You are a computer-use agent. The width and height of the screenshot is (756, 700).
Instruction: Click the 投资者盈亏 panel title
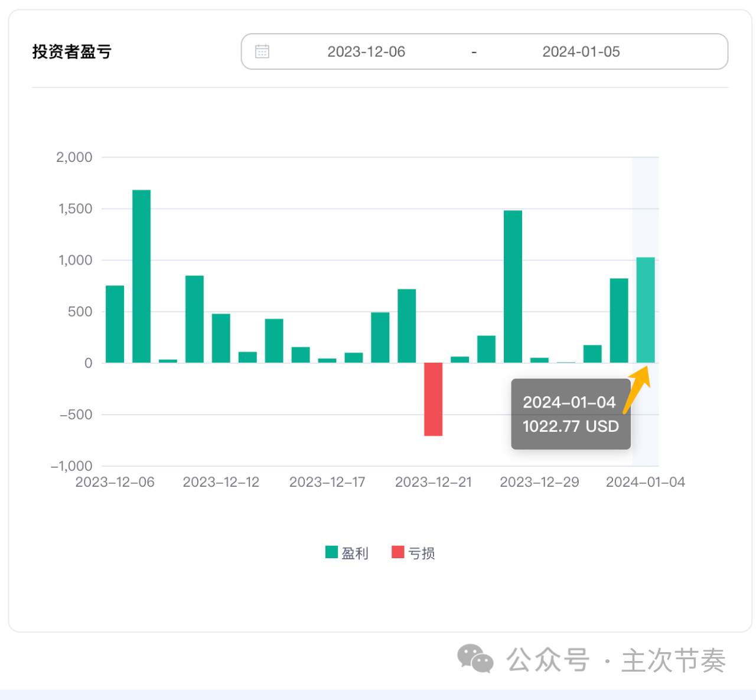(x=72, y=52)
